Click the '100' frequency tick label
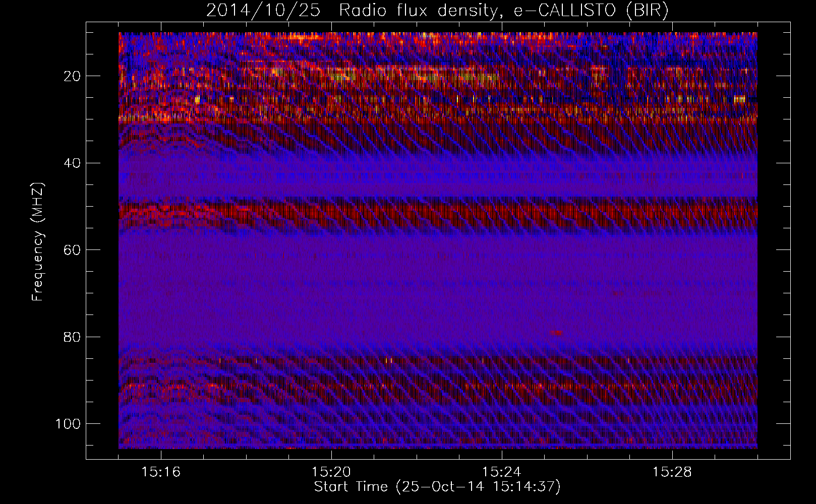 tap(68, 424)
